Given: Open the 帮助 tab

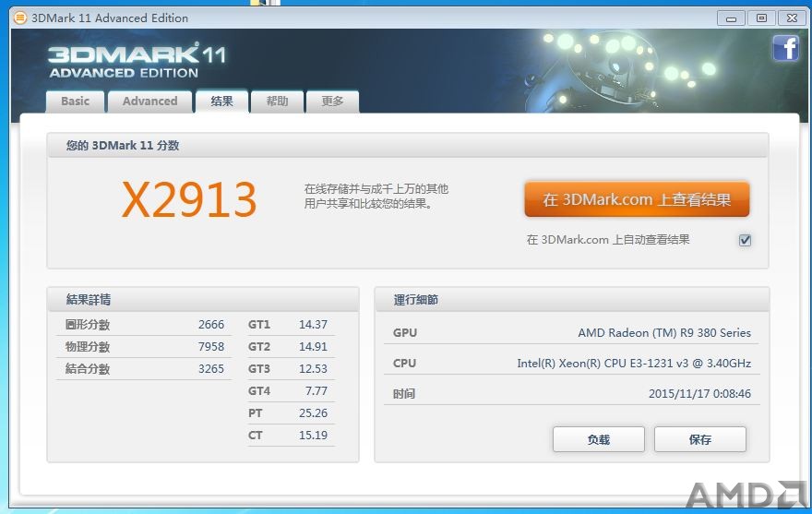Looking at the screenshot, I should point(277,102).
